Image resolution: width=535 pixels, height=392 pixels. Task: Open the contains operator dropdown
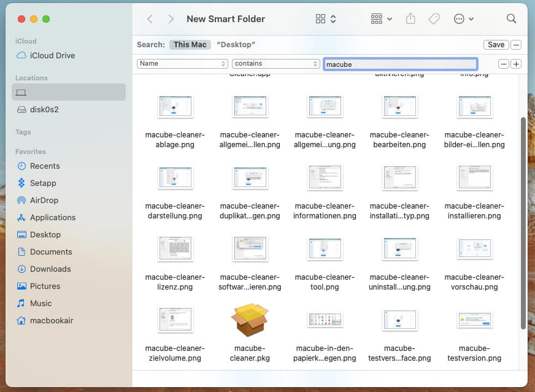(x=275, y=63)
